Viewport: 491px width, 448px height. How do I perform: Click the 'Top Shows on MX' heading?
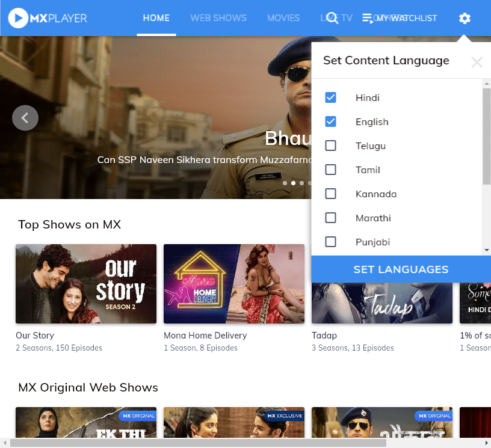click(x=70, y=225)
